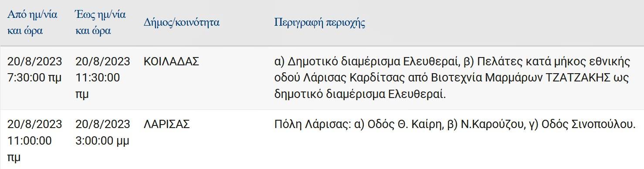Image resolution: width=644 pixels, height=169 pixels.
Task: Click end time 20/8/2023 11:30:00 πμ
Action: 103,78
